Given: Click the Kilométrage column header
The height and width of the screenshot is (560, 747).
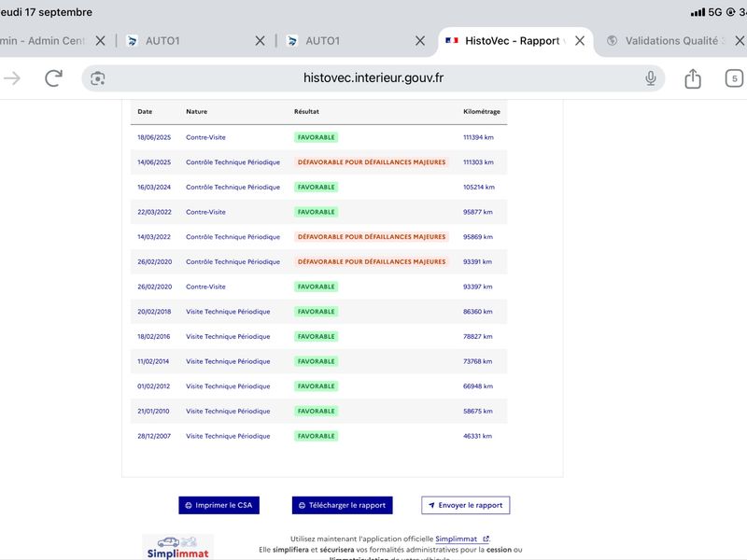Looking at the screenshot, I should [482, 111].
